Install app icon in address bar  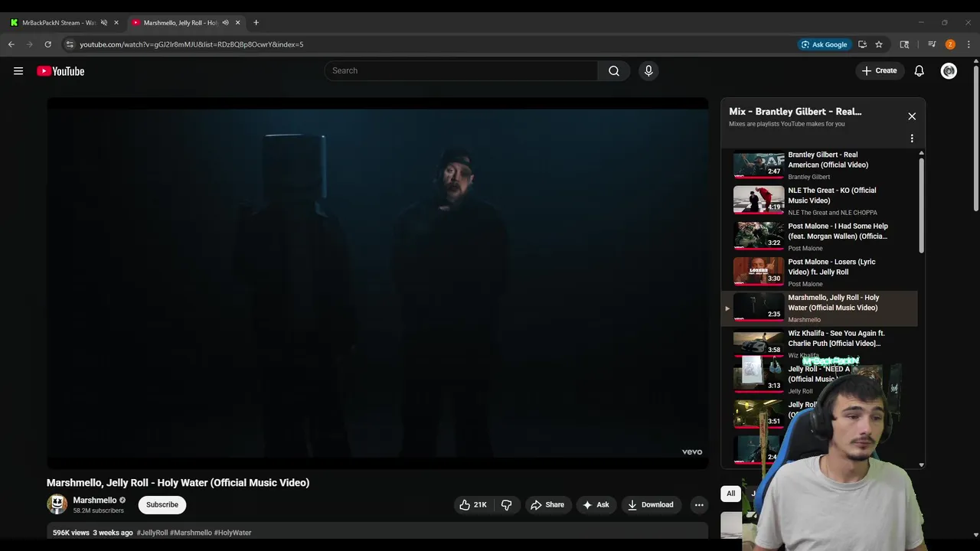862,44
